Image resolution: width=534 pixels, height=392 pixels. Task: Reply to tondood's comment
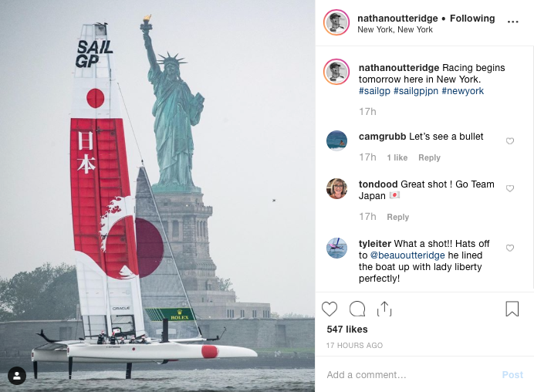[397, 217]
